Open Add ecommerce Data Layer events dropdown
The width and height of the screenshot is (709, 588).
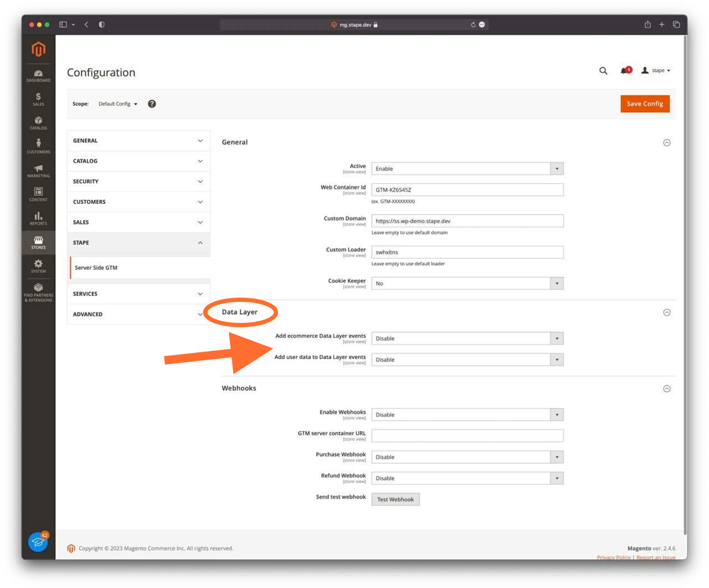tap(467, 339)
